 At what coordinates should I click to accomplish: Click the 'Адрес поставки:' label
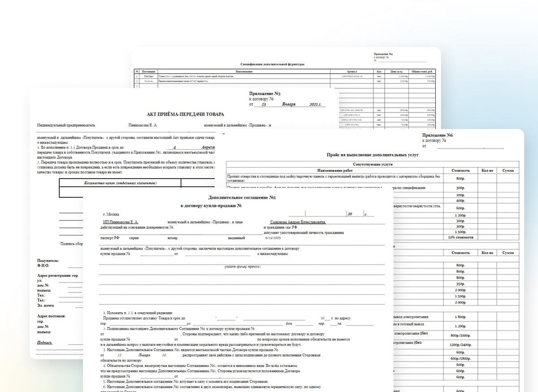(x=52, y=316)
